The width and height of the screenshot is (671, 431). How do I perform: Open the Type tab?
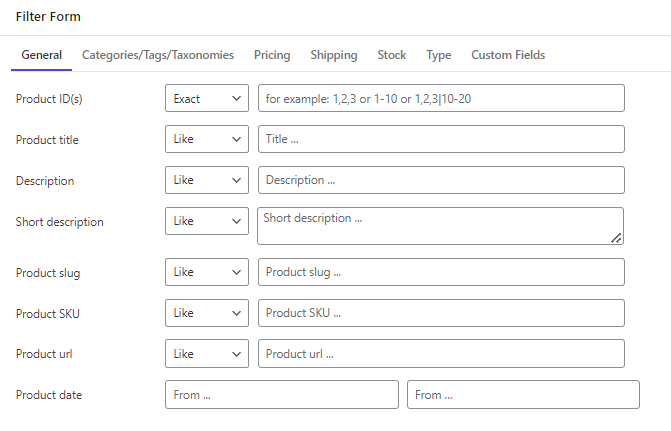tap(439, 55)
